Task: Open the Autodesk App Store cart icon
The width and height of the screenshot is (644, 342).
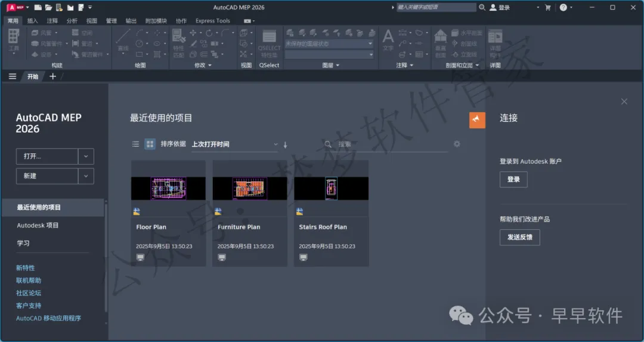Action: (x=547, y=7)
